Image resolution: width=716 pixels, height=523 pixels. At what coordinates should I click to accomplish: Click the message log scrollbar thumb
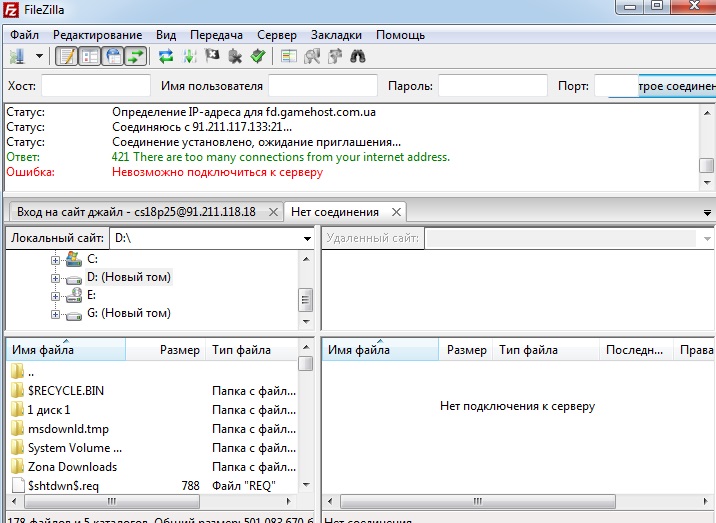(706, 165)
